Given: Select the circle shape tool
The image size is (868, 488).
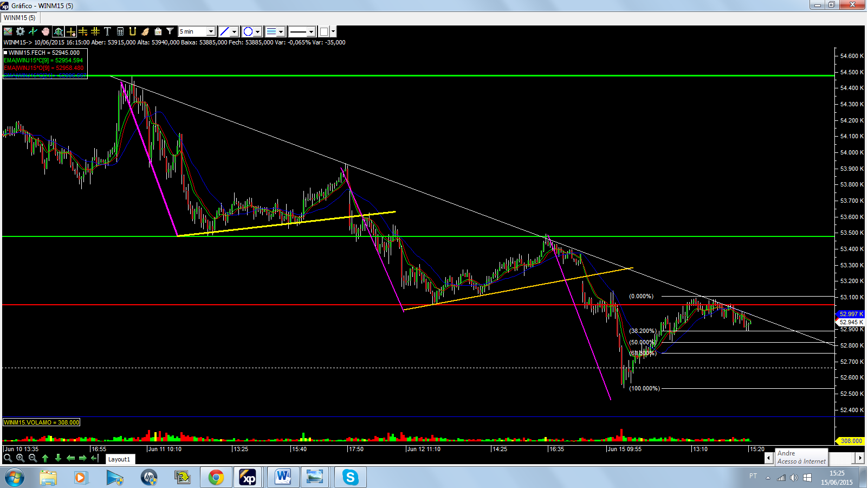Looking at the screenshot, I should (248, 31).
